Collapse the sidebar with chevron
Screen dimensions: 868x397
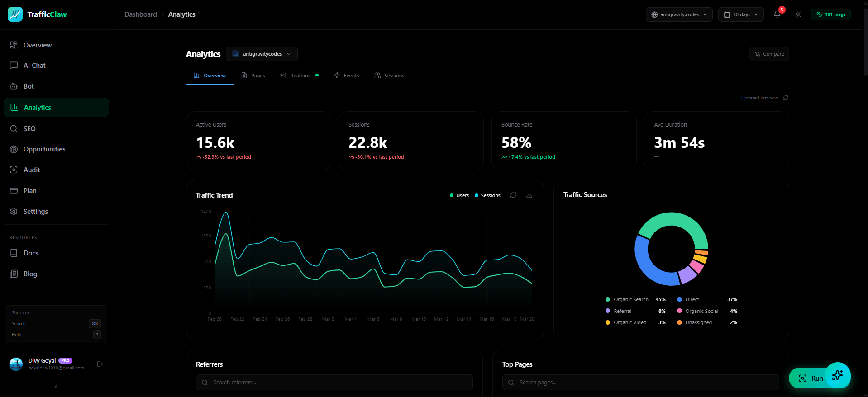click(56, 387)
